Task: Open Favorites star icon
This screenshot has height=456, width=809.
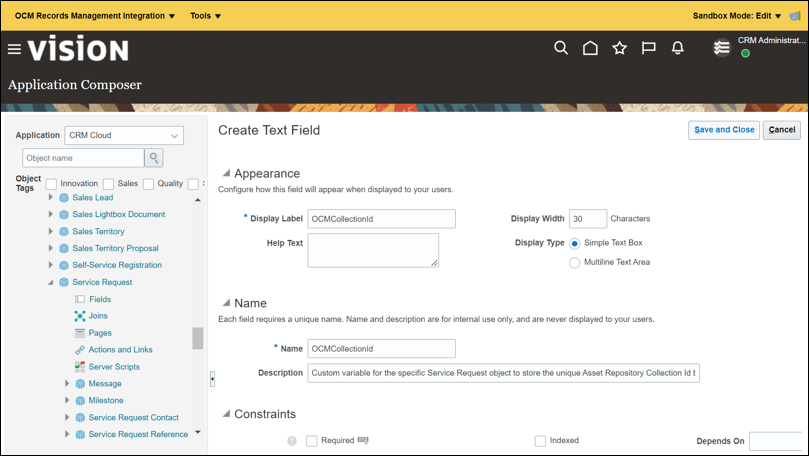Action: point(619,48)
